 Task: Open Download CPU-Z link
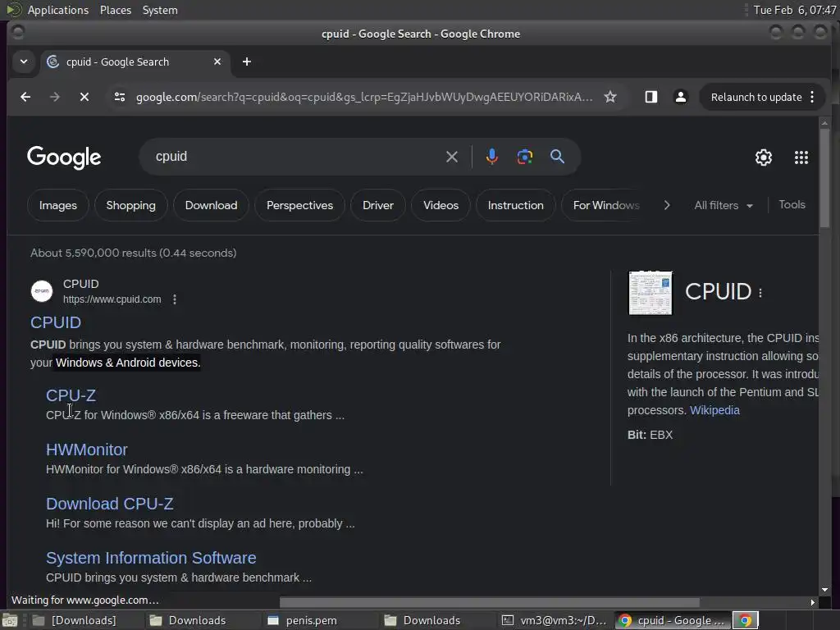tap(110, 504)
